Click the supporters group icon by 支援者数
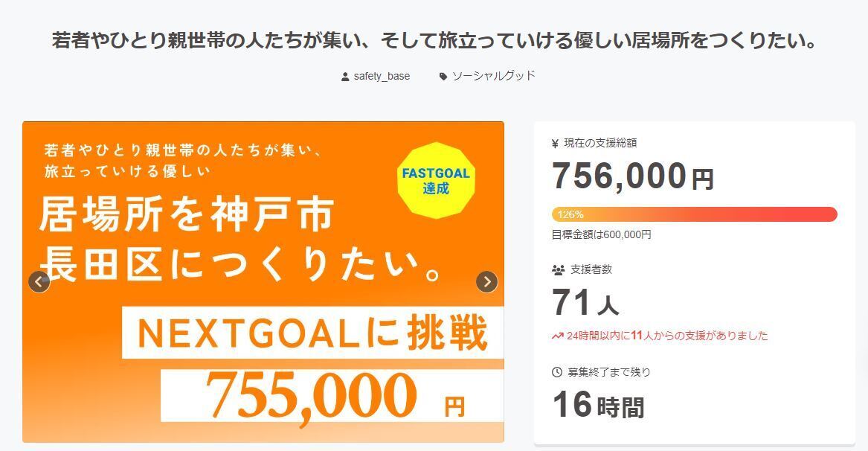This screenshot has height=451, width=868. (558, 269)
